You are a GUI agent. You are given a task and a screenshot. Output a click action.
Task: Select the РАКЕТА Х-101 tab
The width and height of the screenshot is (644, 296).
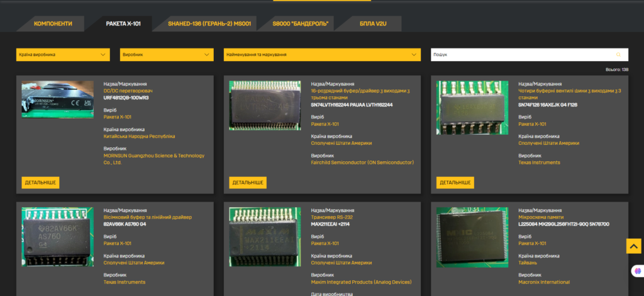[x=123, y=24]
